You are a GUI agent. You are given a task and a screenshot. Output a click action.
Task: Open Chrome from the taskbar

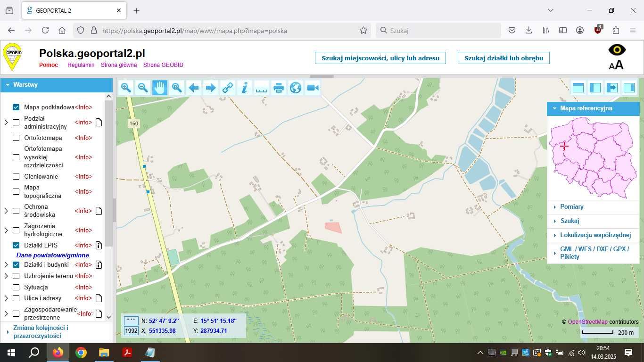[81, 352]
